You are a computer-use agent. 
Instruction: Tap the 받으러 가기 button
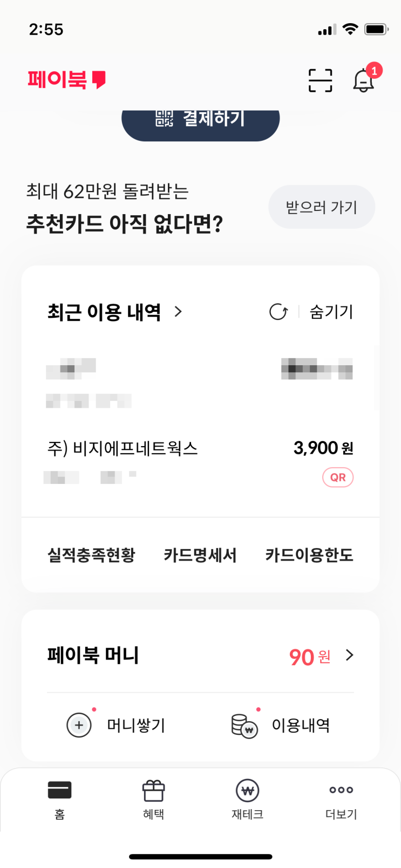click(322, 207)
